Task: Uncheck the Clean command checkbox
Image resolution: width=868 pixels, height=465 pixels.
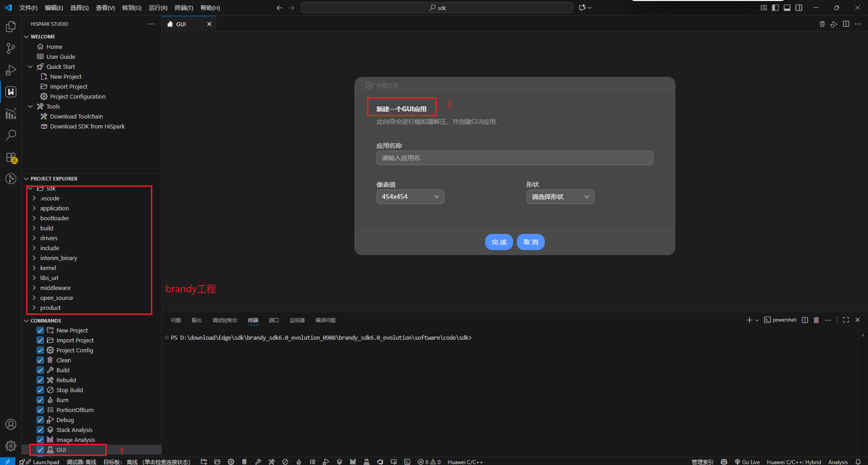Action: 40,361
